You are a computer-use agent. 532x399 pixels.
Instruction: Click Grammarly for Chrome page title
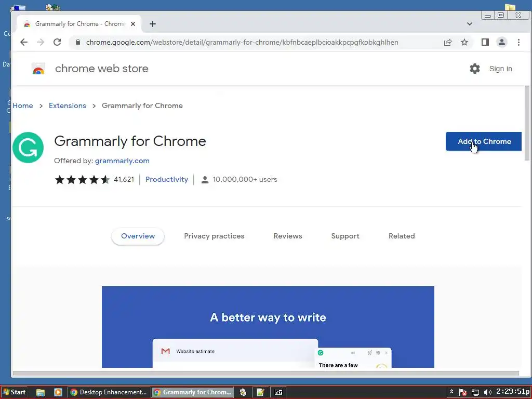point(130,141)
